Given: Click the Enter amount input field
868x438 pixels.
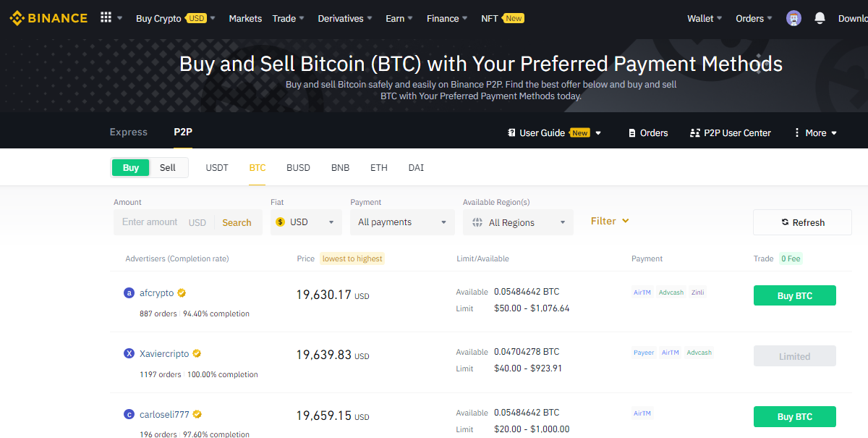Looking at the screenshot, I should (x=150, y=222).
